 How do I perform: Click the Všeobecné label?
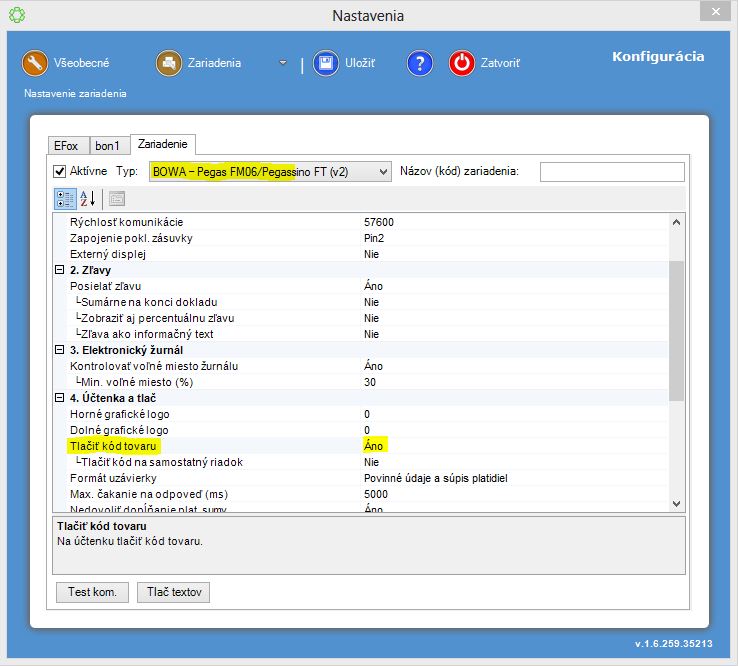click(x=81, y=63)
